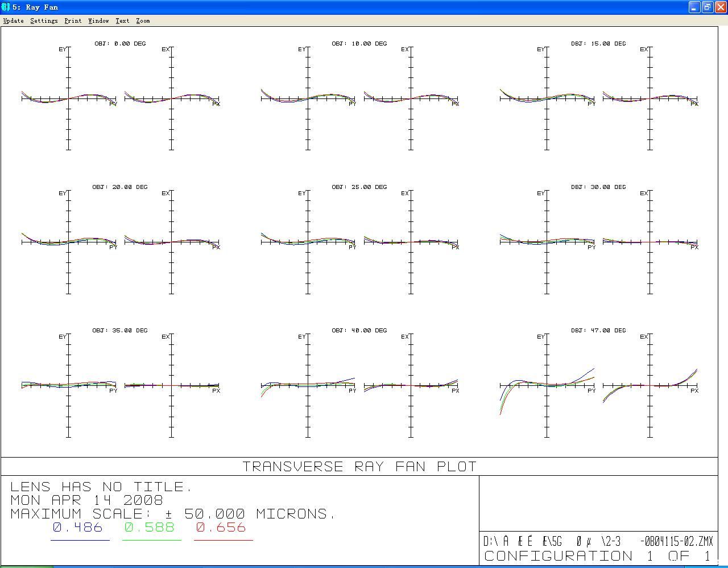
Task: Select the OBJ: 0.00 DEG plot
Action: 120,97
